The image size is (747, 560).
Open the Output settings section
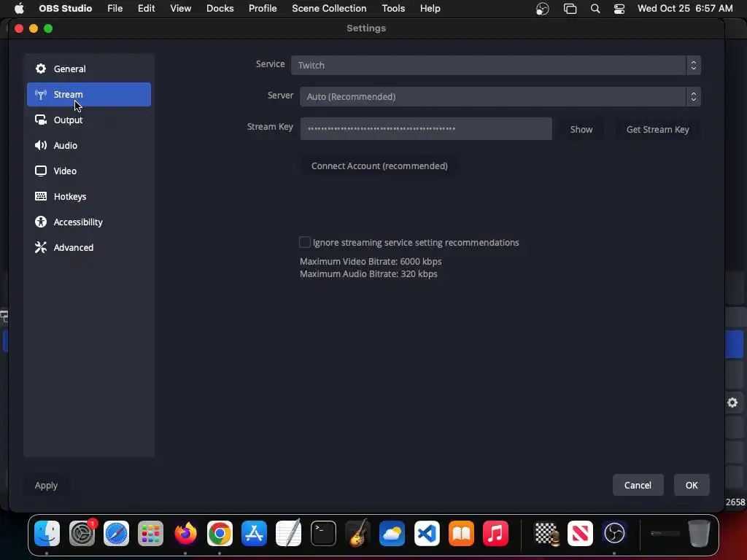click(88, 120)
